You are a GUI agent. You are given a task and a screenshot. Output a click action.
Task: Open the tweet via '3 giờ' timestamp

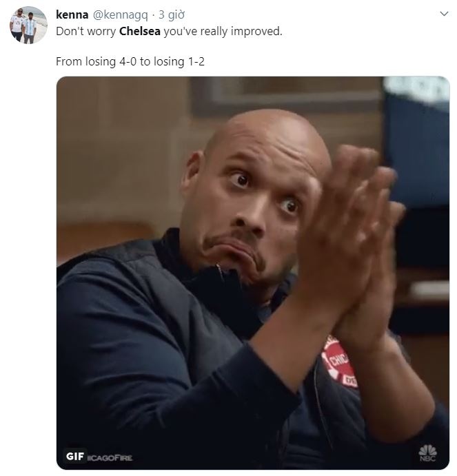(x=172, y=15)
